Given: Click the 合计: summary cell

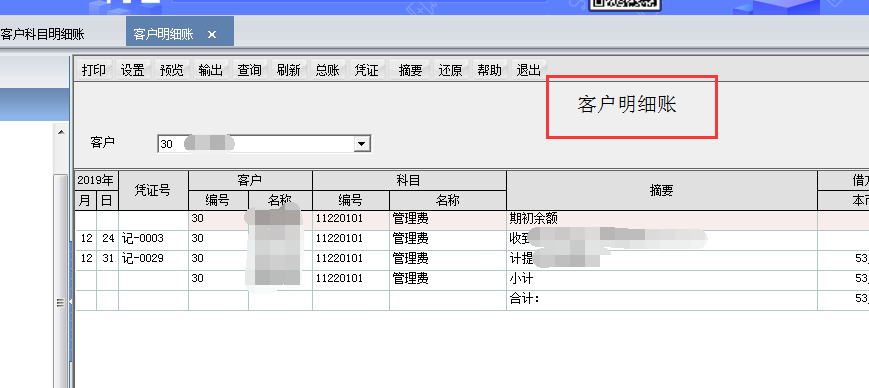Looking at the screenshot, I should [662, 299].
